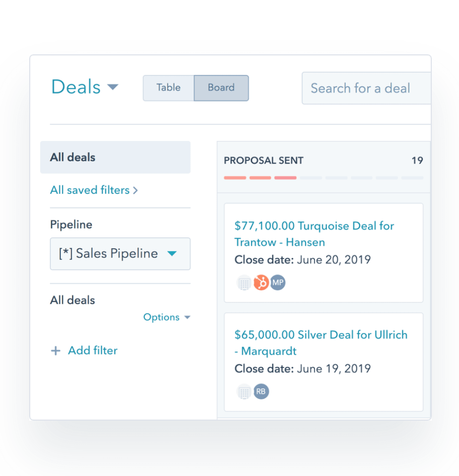Image resolution: width=459 pixels, height=476 pixels.
Task: Open the $65,000.00 Silver Deal link
Action: point(321,343)
